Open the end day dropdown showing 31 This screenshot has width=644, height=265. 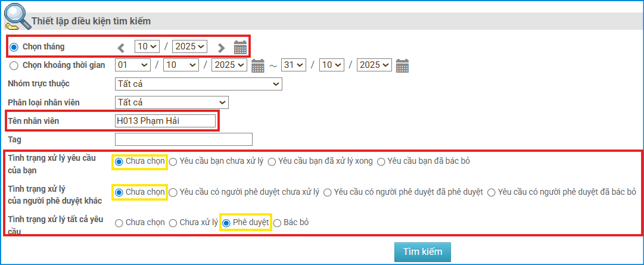click(294, 65)
